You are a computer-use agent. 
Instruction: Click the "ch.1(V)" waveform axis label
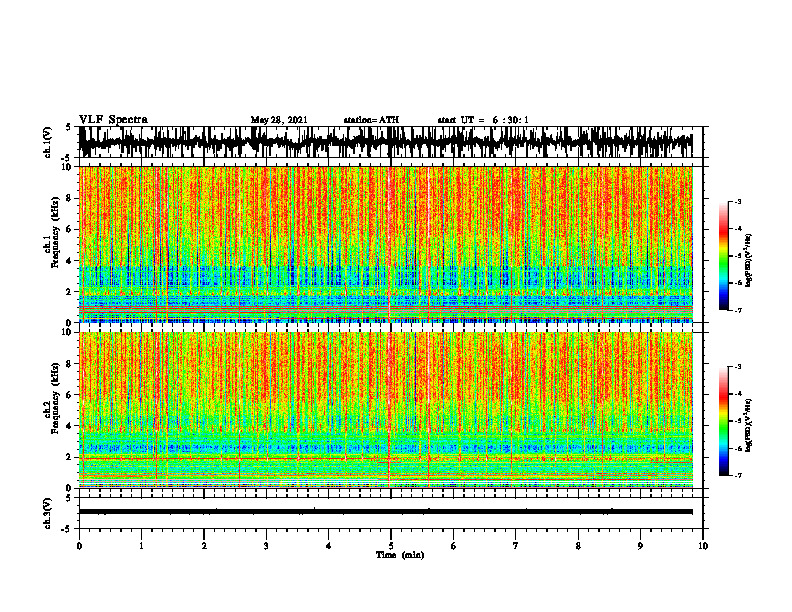48,142
